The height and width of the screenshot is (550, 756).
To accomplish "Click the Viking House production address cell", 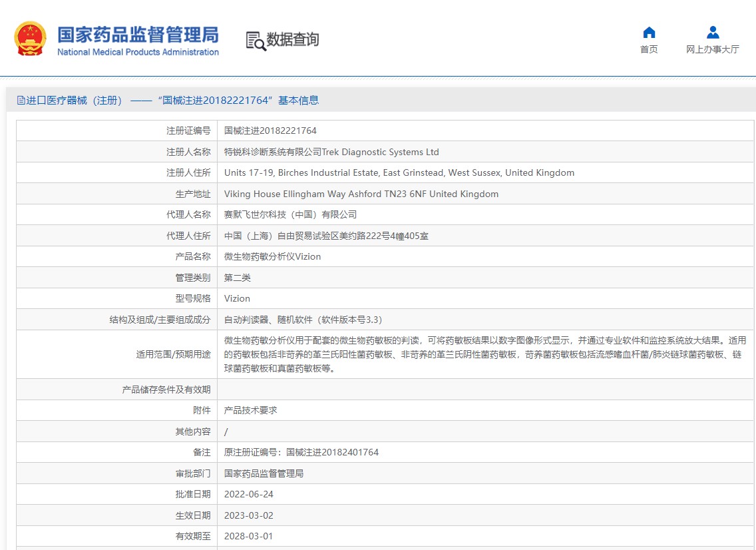I will pos(361,194).
